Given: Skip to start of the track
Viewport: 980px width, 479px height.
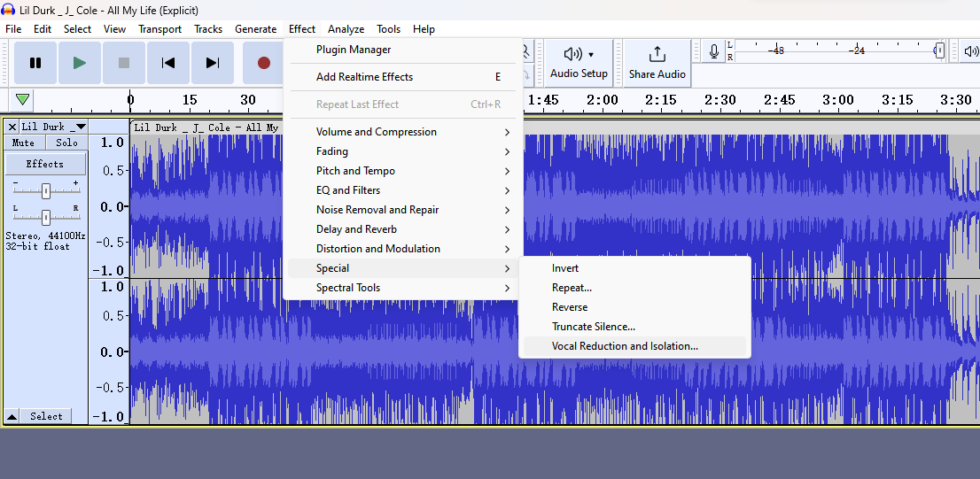Looking at the screenshot, I should tap(168, 63).
